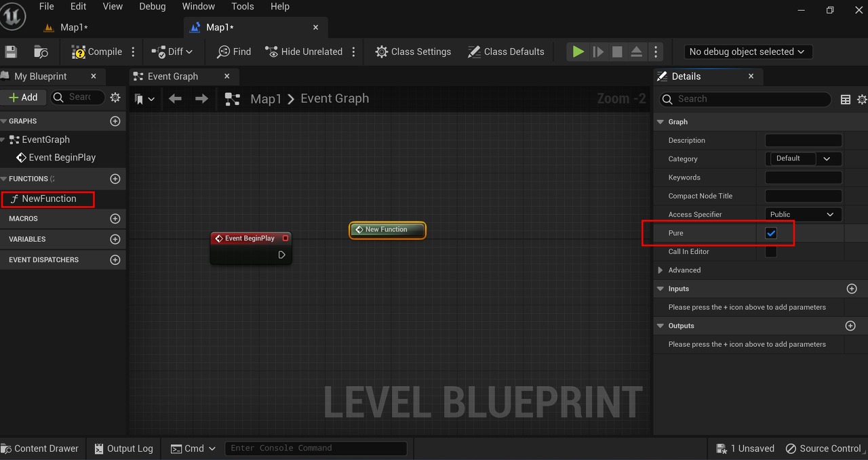The width and height of the screenshot is (868, 460).
Task: Save the current blueprint with disk icon
Action: [x=11, y=51]
